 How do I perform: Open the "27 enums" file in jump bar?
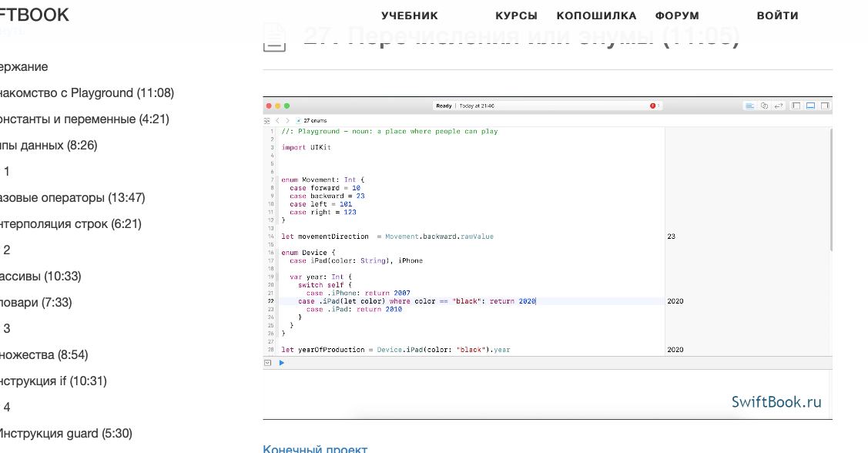click(x=312, y=120)
